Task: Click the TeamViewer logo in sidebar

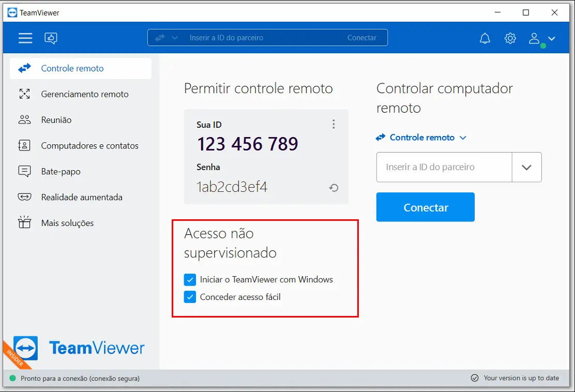Action: coord(79,349)
